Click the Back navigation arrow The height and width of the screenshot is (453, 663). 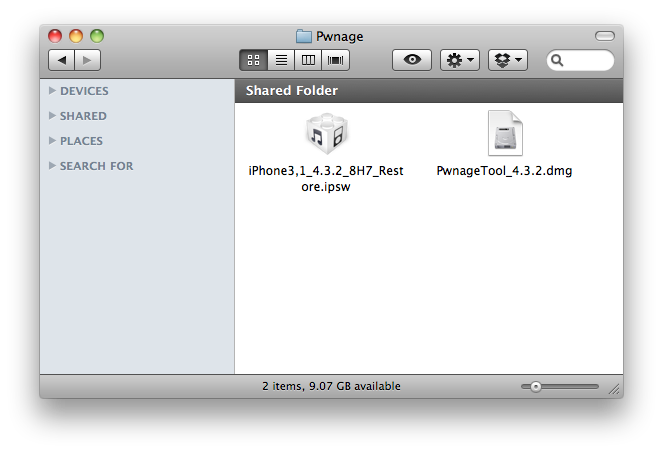63,61
